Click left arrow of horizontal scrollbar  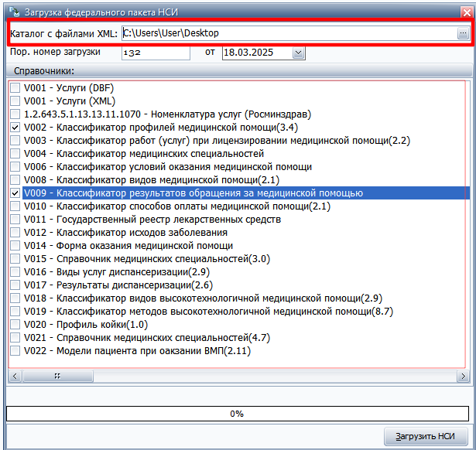(15, 376)
